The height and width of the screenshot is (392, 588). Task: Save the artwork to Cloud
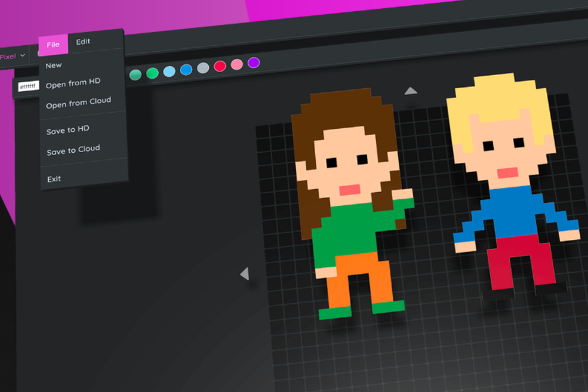(73, 148)
